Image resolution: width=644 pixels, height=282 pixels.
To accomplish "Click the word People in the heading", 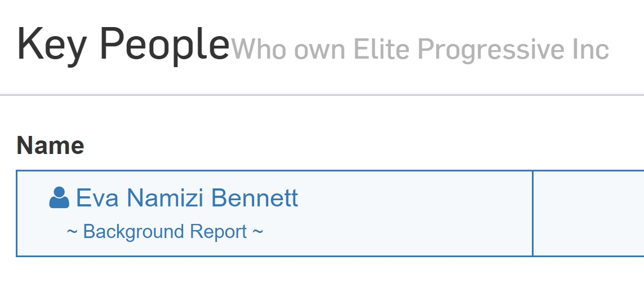I will click(165, 45).
